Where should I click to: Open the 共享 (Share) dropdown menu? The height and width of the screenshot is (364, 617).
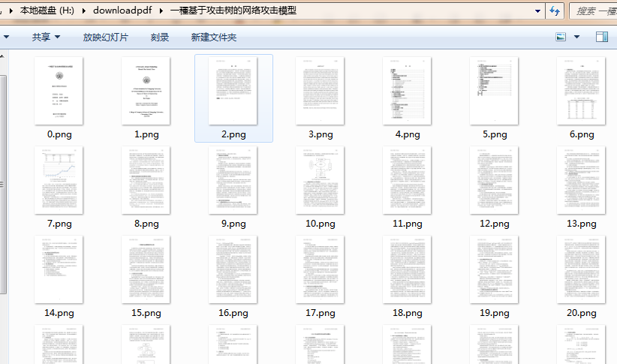(46, 38)
